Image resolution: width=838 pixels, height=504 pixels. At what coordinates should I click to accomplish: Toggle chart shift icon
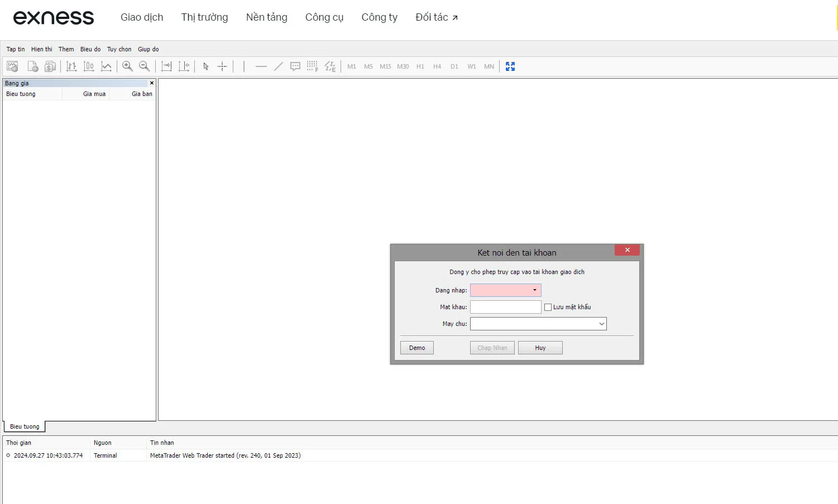(x=184, y=66)
